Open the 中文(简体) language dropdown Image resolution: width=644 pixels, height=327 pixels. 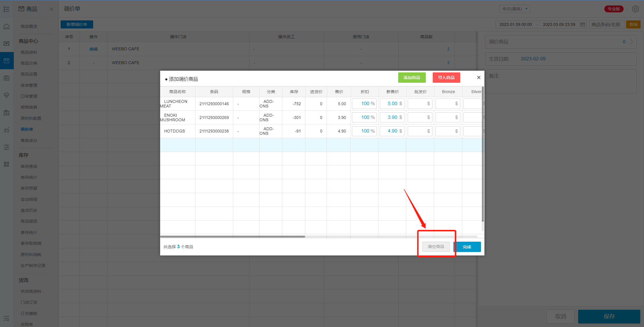click(515, 9)
